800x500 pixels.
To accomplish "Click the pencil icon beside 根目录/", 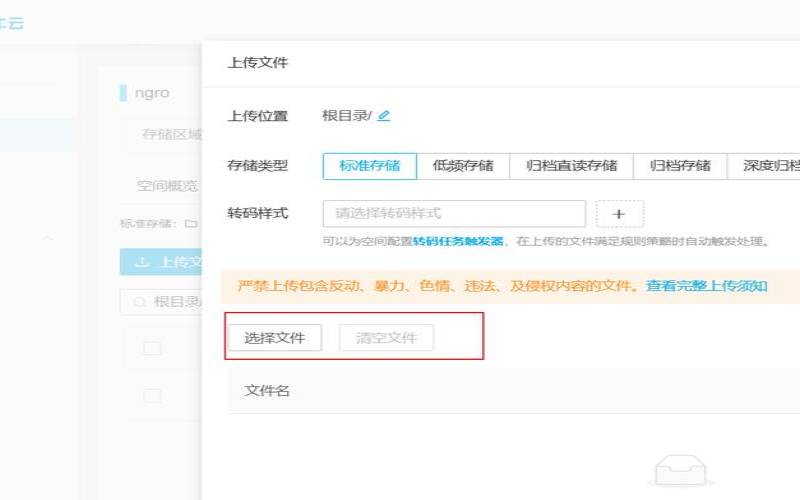I will [x=384, y=116].
